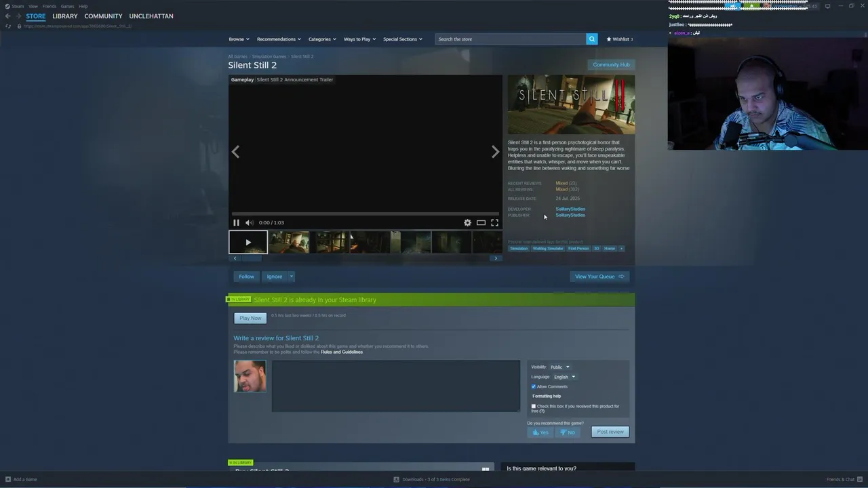Open the View menu

(33, 6)
